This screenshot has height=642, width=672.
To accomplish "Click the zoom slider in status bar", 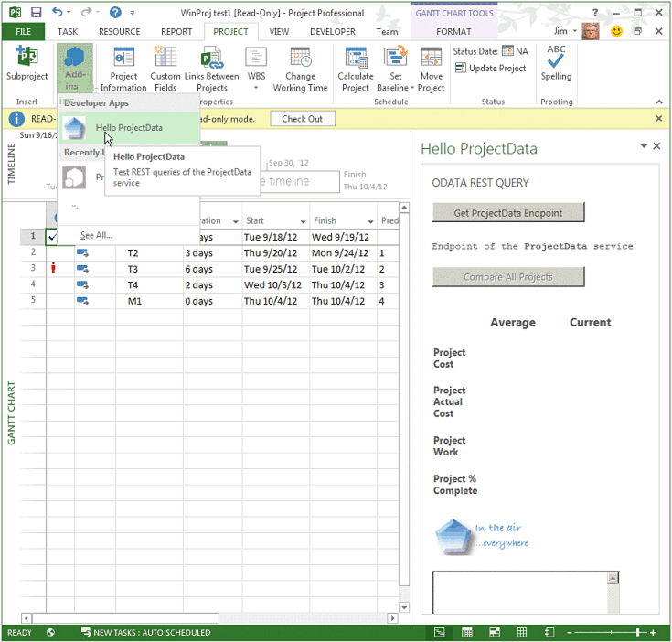I will [x=637, y=633].
